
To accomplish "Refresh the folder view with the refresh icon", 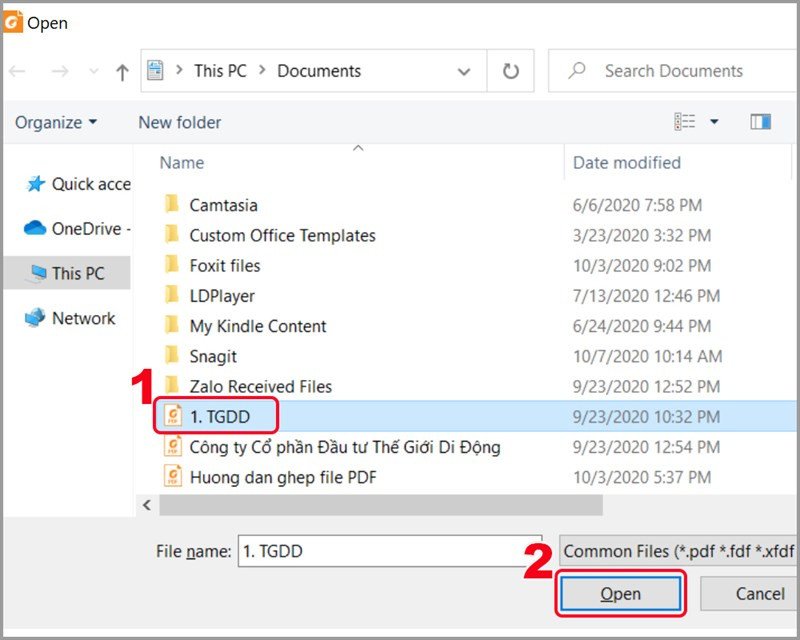I will click(510, 70).
